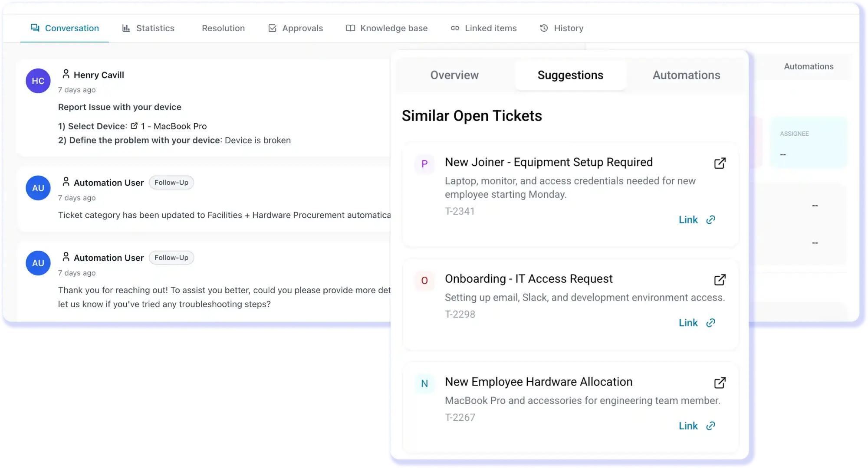Viewport: 868px width, 468px height.
Task: Select the Automations tab in suggestions panel
Action: click(x=686, y=75)
